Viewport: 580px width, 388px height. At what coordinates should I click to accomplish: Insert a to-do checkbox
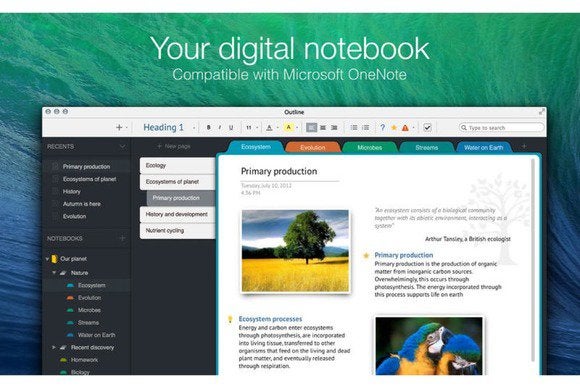click(x=427, y=128)
